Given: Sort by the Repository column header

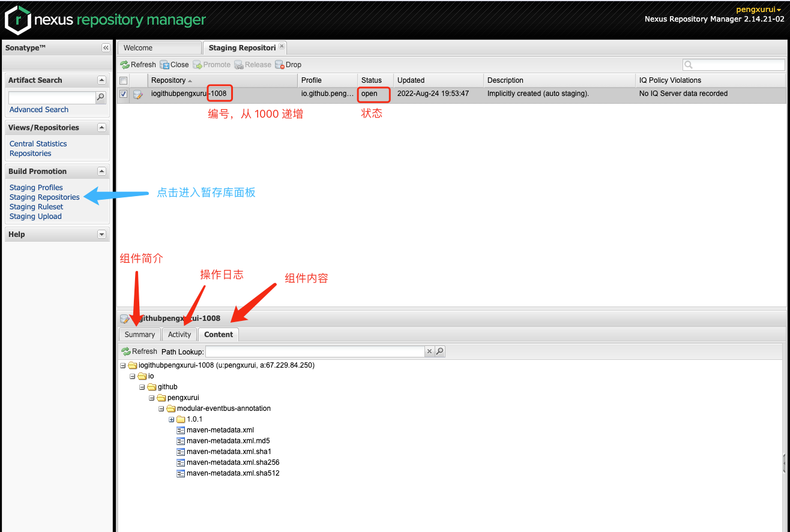Looking at the screenshot, I should click(222, 80).
